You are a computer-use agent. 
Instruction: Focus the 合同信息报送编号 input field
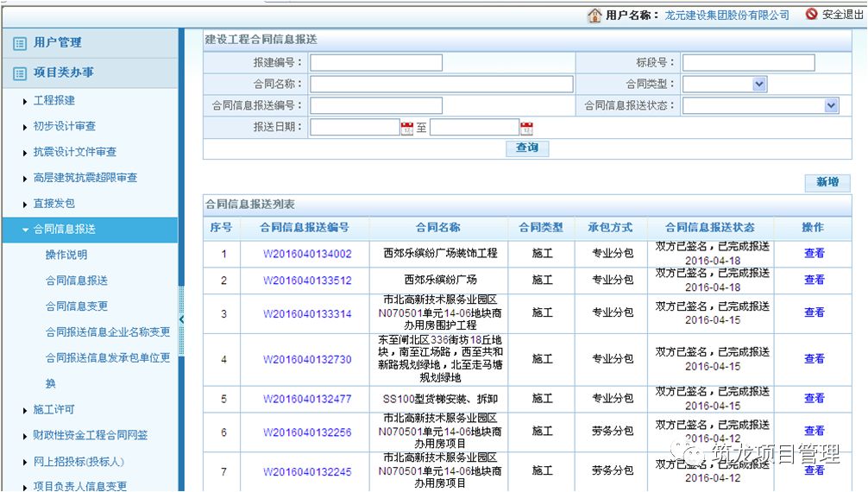coord(376,105)
